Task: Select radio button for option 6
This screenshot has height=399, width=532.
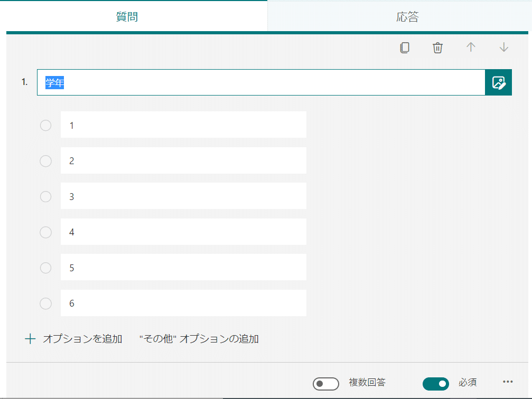Action: [x=45, y=303]
